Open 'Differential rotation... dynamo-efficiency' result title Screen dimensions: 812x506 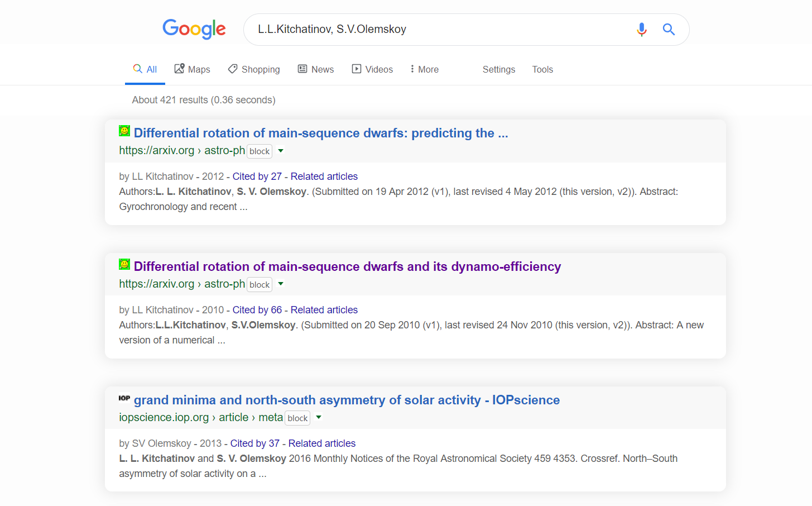347,266
